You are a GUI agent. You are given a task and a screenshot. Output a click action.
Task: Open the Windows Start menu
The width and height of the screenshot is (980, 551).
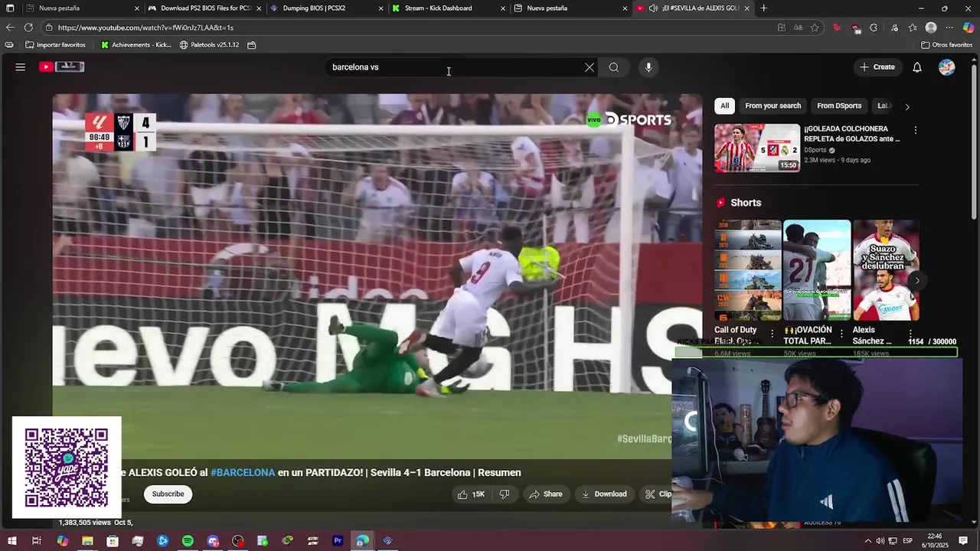(11, 541)
